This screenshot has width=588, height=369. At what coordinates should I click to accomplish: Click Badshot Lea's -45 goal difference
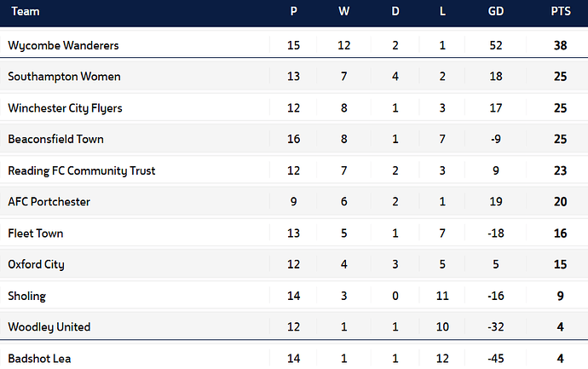pos(495,359)
